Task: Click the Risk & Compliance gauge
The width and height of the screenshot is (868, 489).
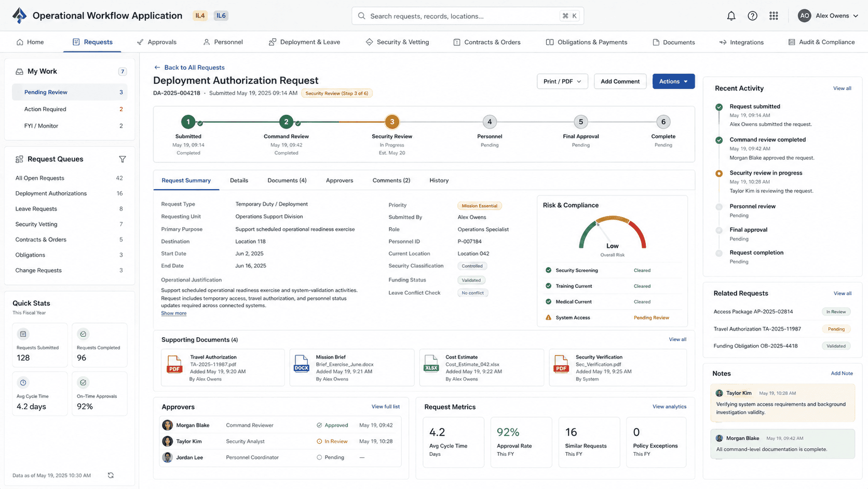Action: click(x=613, y=233)
